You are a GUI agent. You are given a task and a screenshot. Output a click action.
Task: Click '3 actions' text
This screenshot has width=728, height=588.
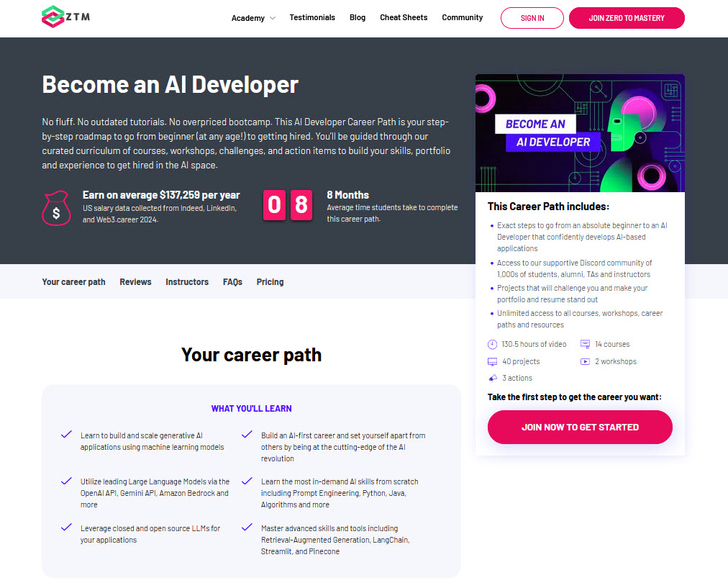517,378
